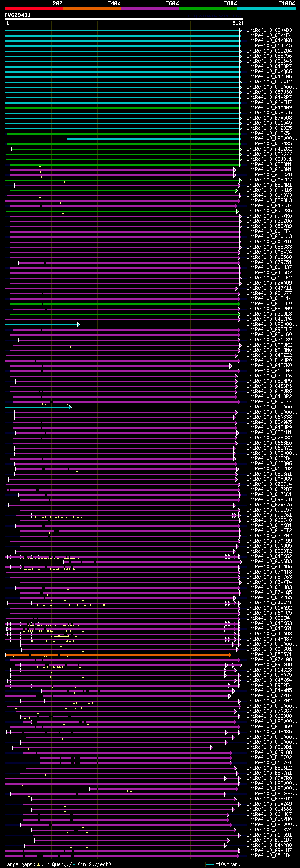The height and width of the screenshot is (868, 300).
Task: Select label UniRef100_A6B360
Action: pyautogui.click(x=269, y=727)
